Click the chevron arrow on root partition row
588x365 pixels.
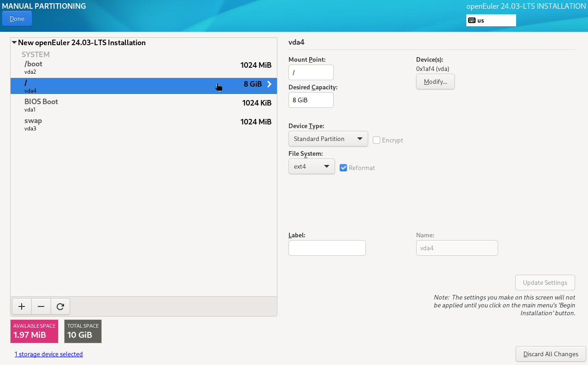pyautogui.click(x=270, y=84)
